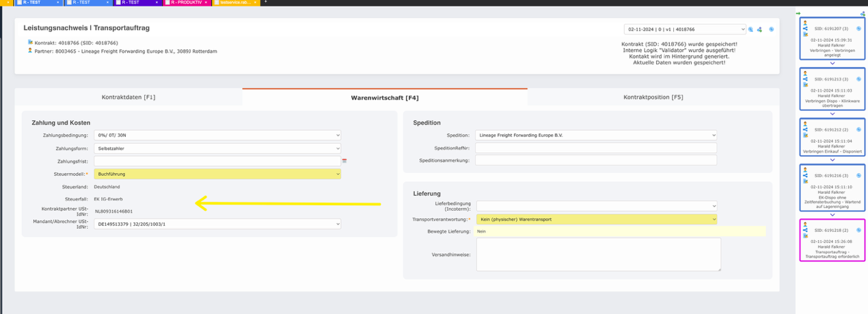The image size is (868, 314).
Task: Click the Steuerland value Deutschland
Action: [107, 186]
